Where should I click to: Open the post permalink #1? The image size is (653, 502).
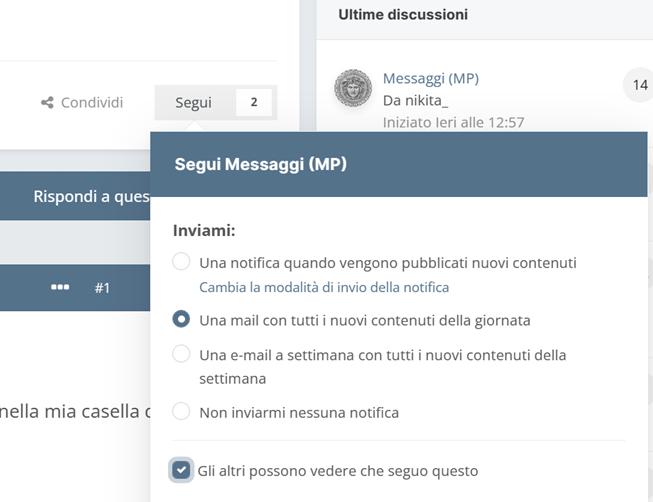click(102, 288)
